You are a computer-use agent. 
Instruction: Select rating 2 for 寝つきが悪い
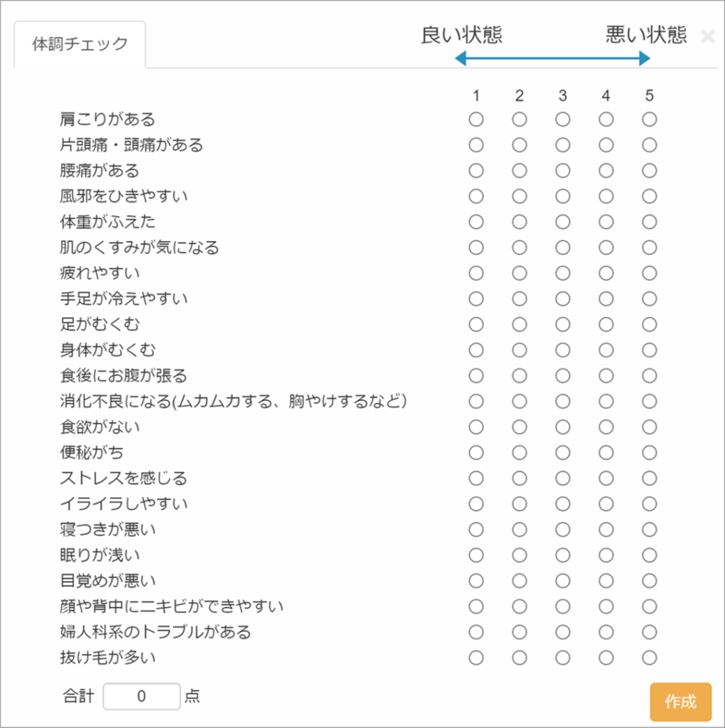pos(520,529)
